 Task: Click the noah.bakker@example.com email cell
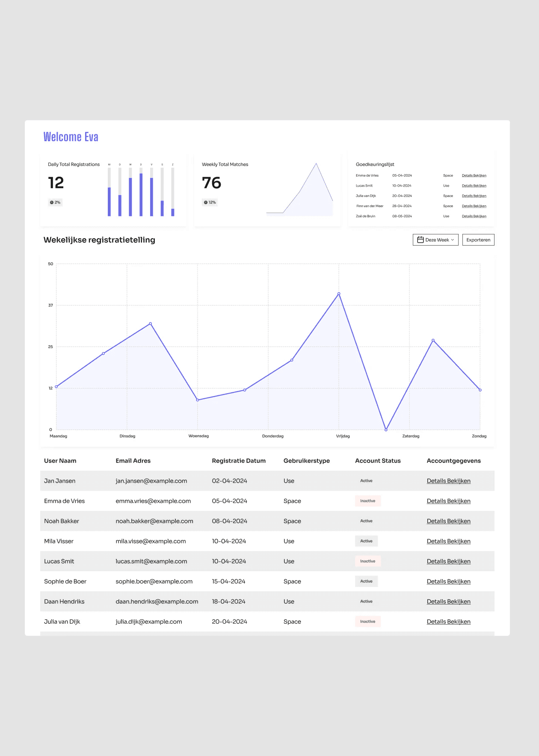[154, 521]
